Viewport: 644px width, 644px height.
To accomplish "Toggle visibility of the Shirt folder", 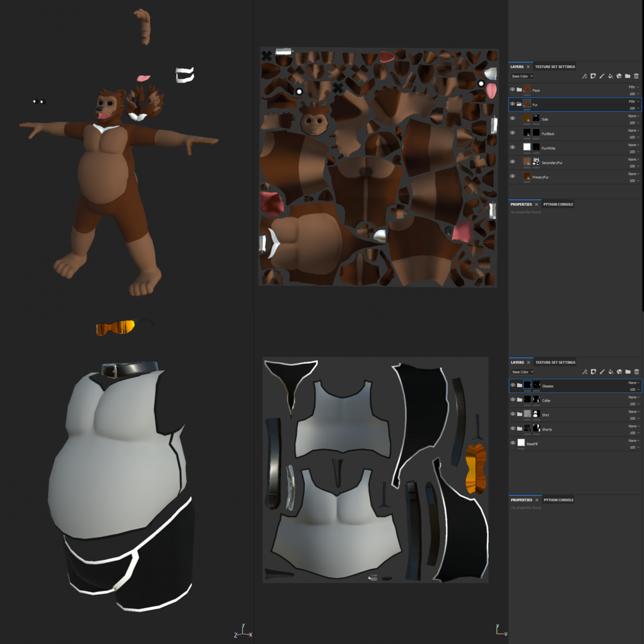I will [513, 414].
